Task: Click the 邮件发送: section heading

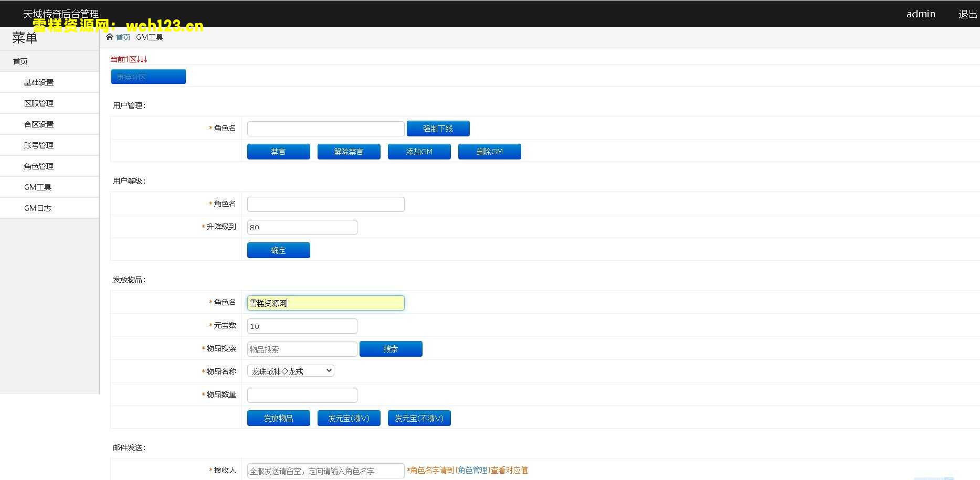Action: pos(129,447)
